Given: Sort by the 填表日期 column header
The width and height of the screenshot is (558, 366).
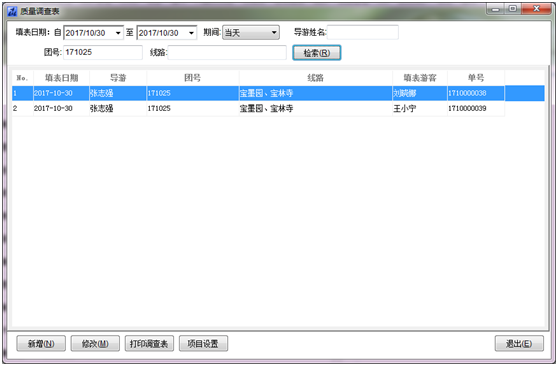Looking at the screenshot, I should click(62, 78).
